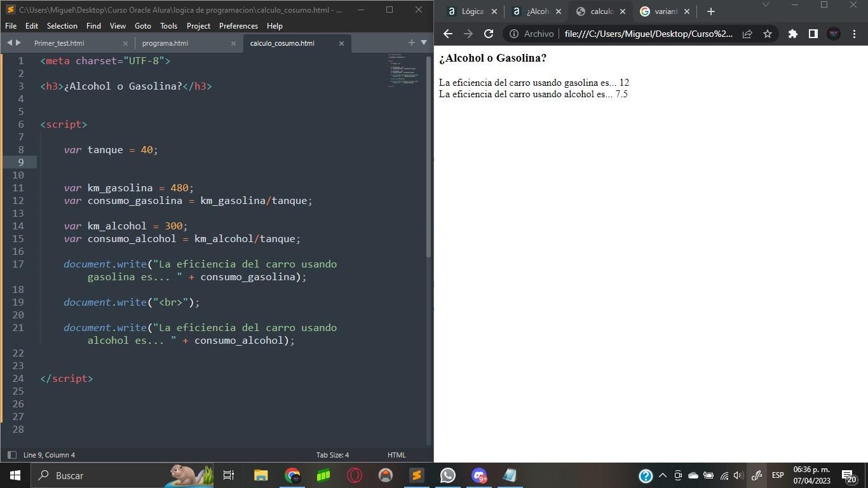Open Sublime Text from taskbar
The width and height of the screenshot is (868, 488).
(x=417, y=475)
